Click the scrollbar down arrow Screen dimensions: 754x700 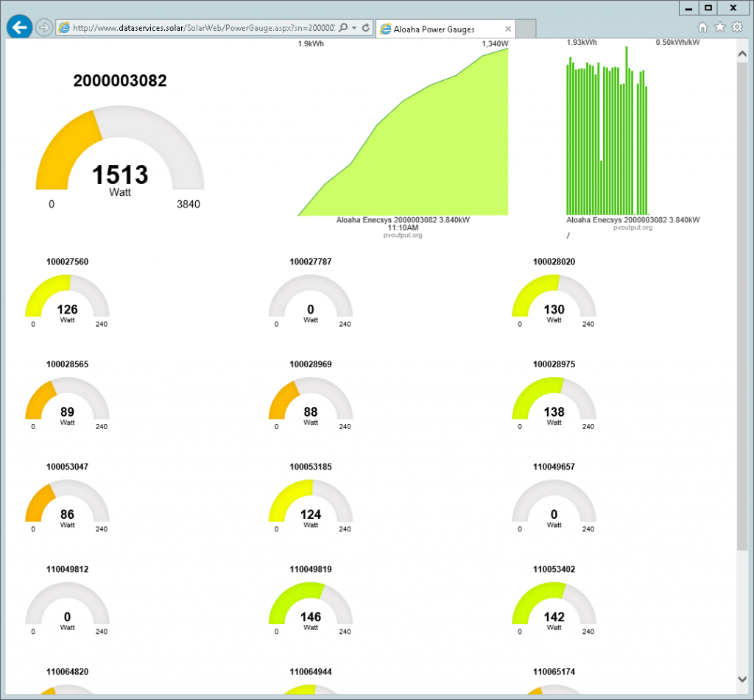[x=742, y=679]
